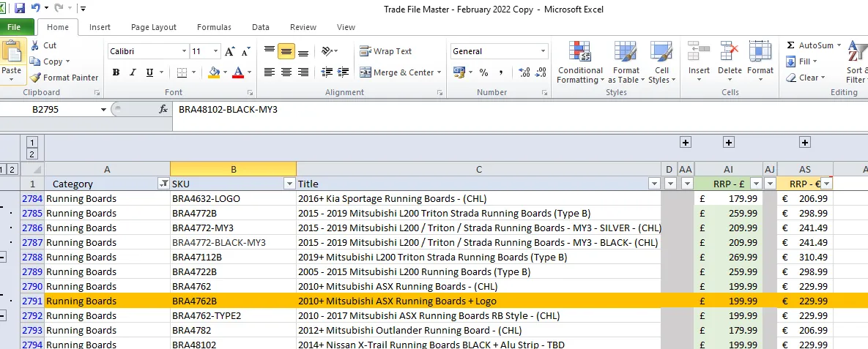Viewport: 868px width, 349px height.
Task: Align text left
Action: [x=270, y=72]
